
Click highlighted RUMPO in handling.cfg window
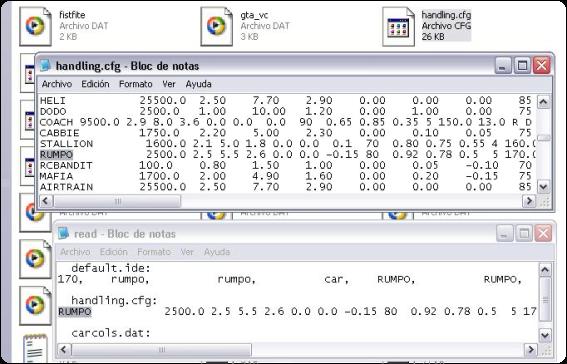[56, 155]
